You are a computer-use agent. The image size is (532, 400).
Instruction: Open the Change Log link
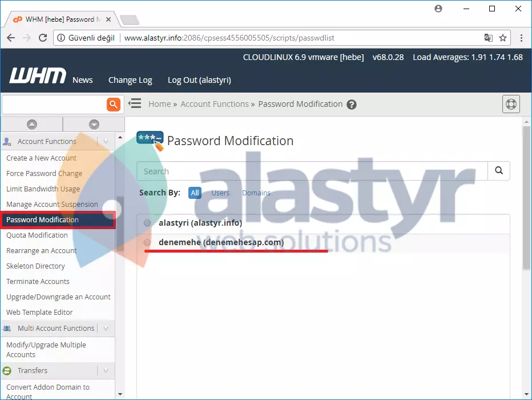(130, 80)
